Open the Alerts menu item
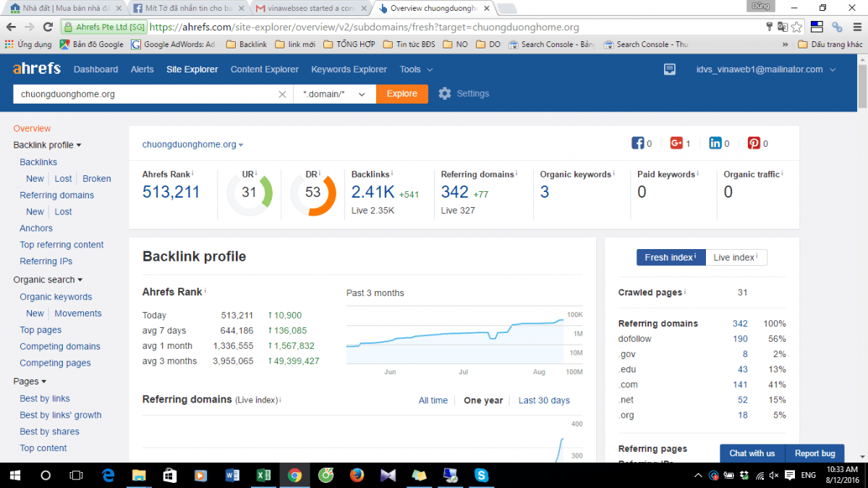The width and height of the screenshot is (868, 488). pyautogui.click(x=142, y=70)
